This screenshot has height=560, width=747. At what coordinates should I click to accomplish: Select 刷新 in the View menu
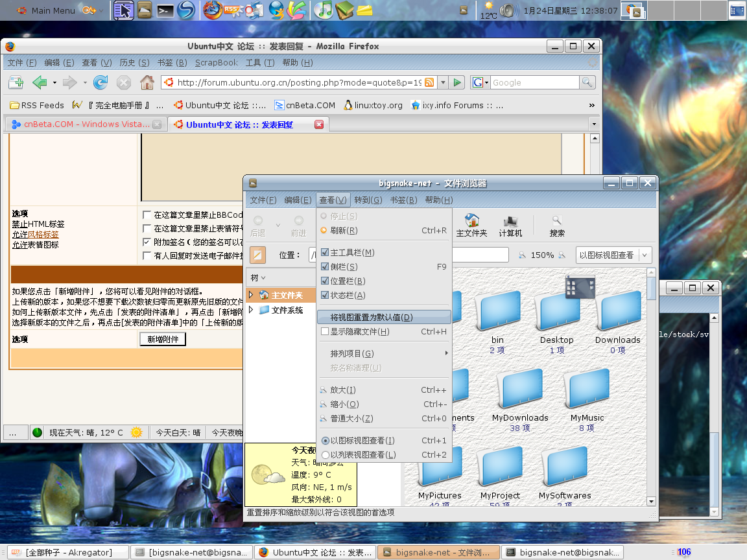383,231
